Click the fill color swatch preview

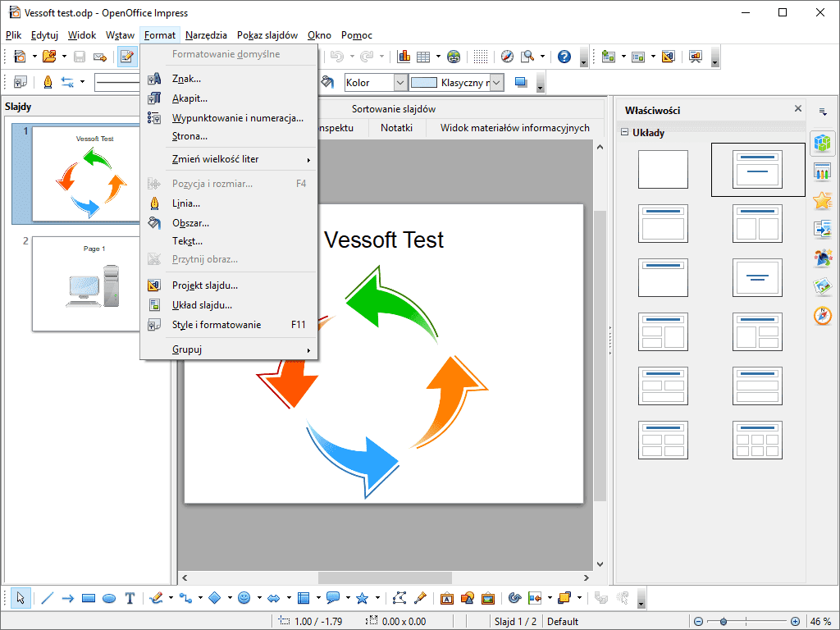(x=424, y=83)
